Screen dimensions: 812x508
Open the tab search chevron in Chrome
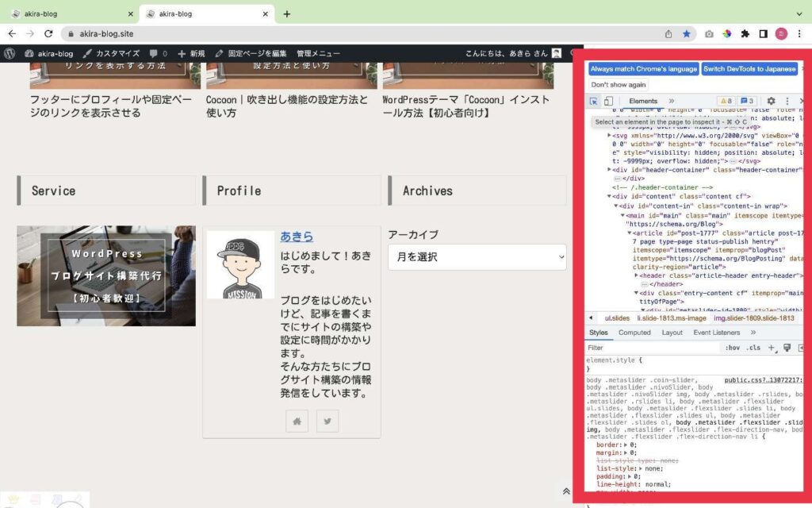(799, 14)
